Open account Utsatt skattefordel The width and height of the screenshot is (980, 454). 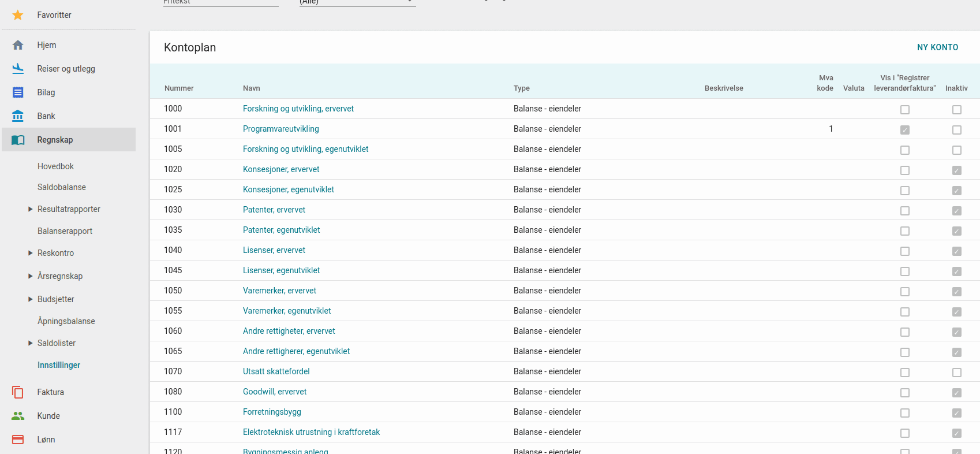pyautogui.click(x=276, y=371)
